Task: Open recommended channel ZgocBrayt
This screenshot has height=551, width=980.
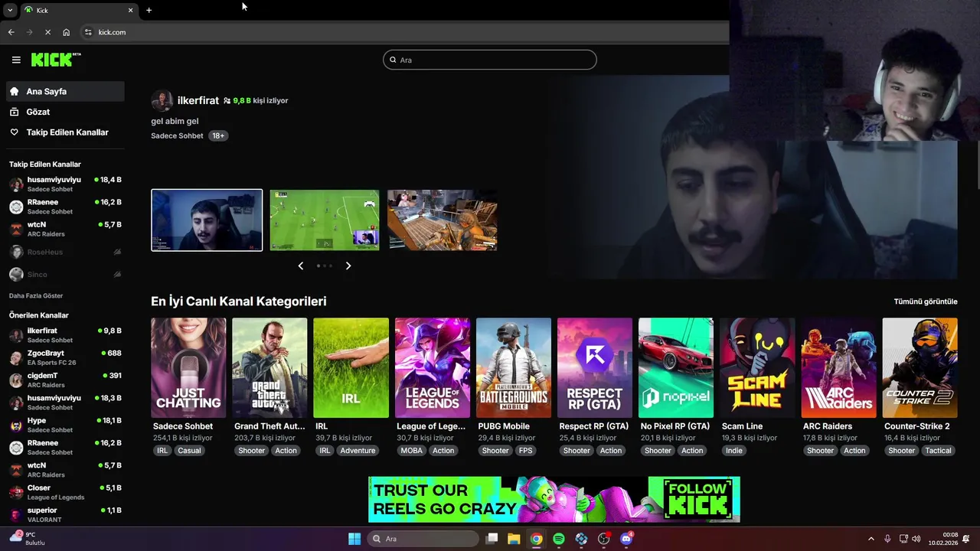Action: click(x=65, y=357)
